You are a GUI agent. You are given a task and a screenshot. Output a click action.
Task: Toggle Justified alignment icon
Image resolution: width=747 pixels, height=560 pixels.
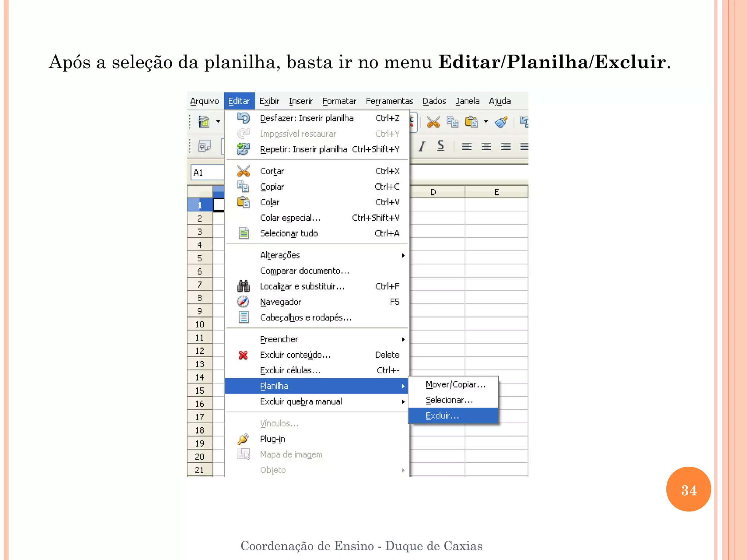point(524,147)
